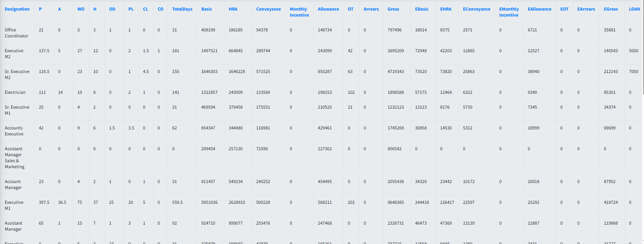Select Gross value 2695209

tap(395, 51)
